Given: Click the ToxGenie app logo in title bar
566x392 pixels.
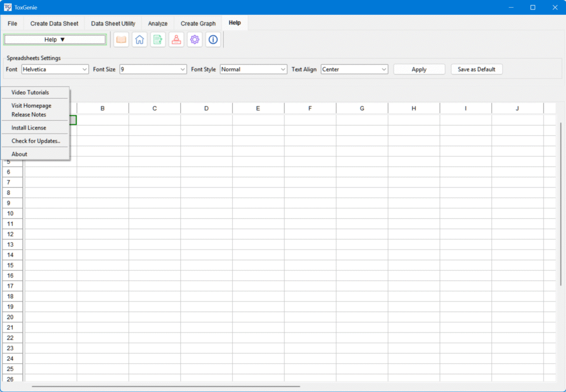Looking at the screenshot, I should pos(8,7).
